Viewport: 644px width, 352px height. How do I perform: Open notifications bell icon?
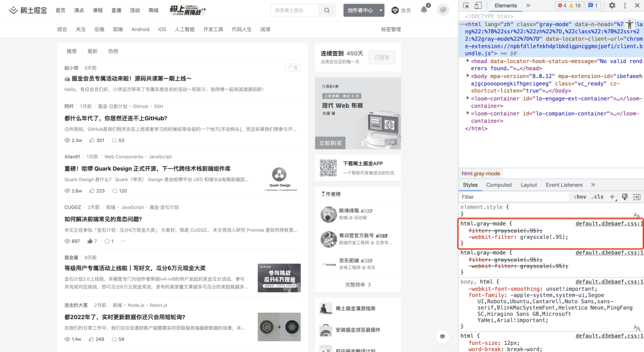coord(424,10)
